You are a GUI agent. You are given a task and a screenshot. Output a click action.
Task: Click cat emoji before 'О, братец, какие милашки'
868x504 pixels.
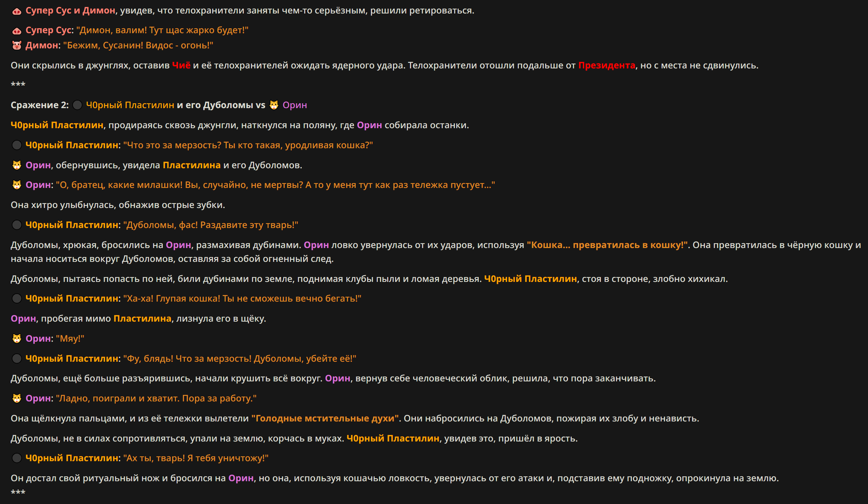[x=17, y=185]
